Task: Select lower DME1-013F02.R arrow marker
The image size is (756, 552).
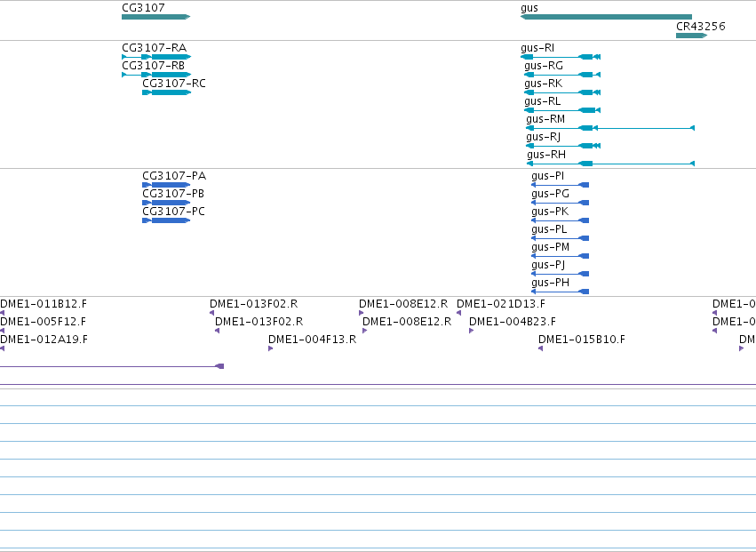Action: point(218,331)
